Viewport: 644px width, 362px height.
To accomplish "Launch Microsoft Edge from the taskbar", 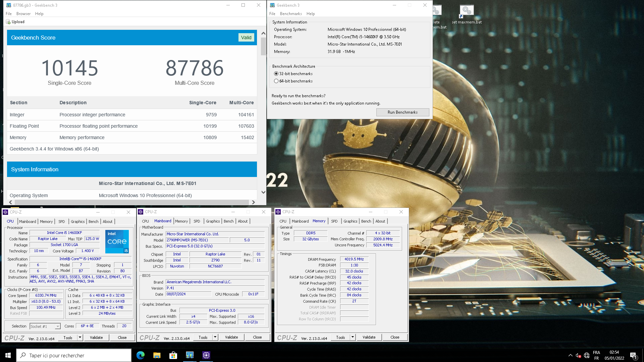I will (141, 355).
